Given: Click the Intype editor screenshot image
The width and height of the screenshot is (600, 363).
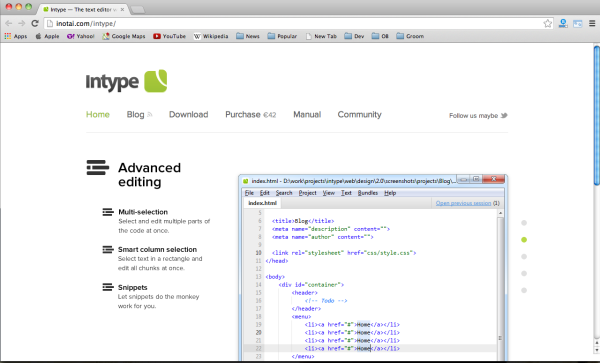Looking at the screenshot, I should pyautogui.click(x=373, y=268).
